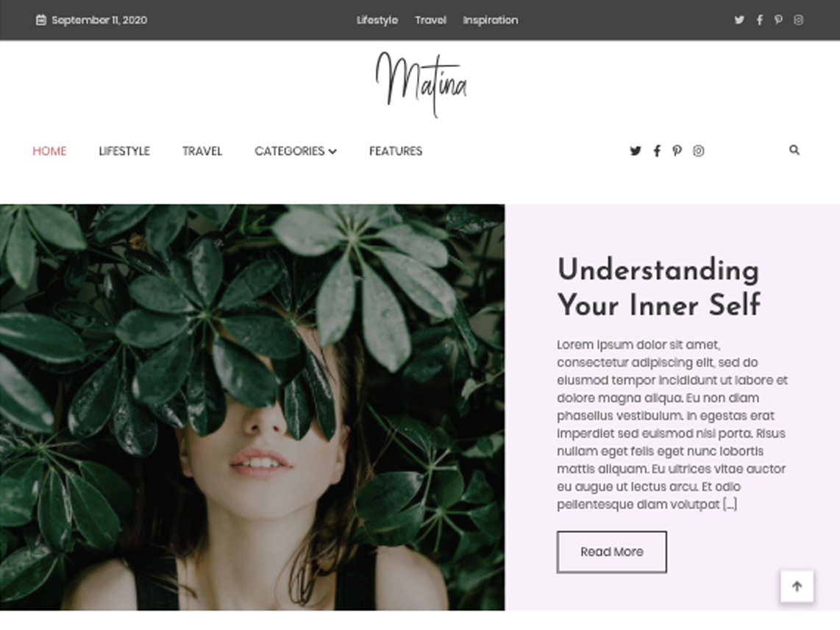Screen dimensions: 840x630
Task: Open Pinterest icon in main navigation
Action: pos(677,151)
